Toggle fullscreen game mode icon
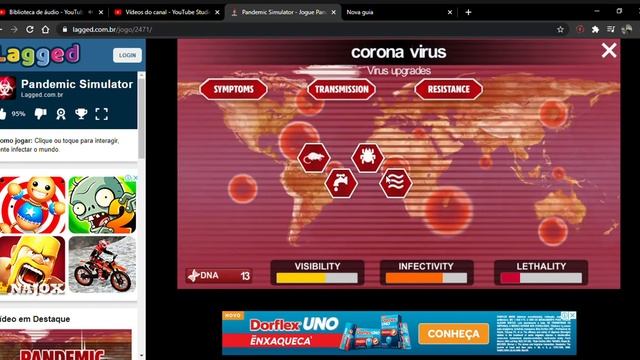This screenshot has height=360, width=640. 102,114
